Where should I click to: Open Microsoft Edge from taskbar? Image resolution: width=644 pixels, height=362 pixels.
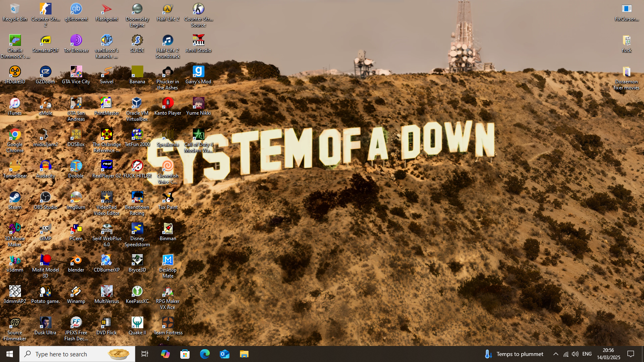(x=205, y=354)
